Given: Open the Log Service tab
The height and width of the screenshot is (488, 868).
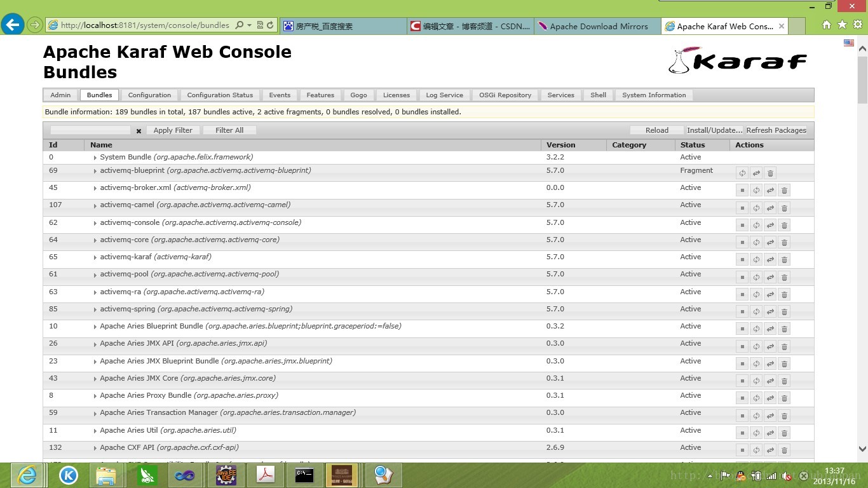Looking at the screenshot, I should click(444, 95).
